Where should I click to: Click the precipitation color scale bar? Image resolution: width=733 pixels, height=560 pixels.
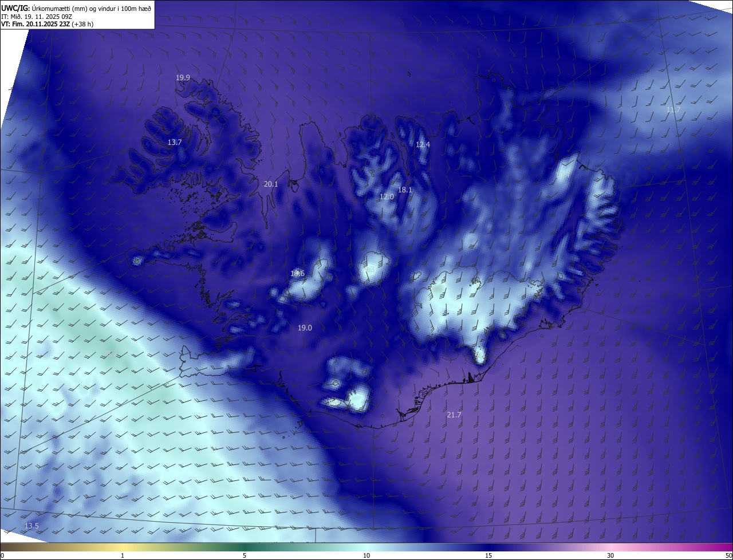tap(366, 547)
